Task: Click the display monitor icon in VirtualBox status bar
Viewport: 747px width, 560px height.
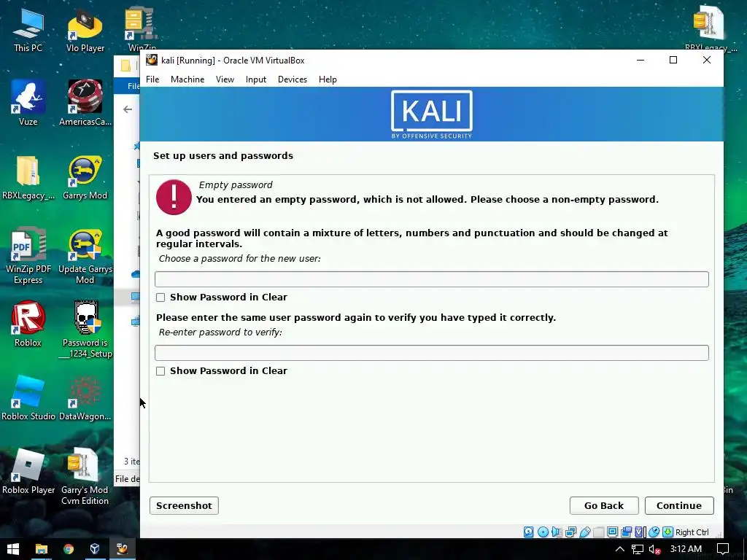Action: pyautogui.click(x=612, y=532)
